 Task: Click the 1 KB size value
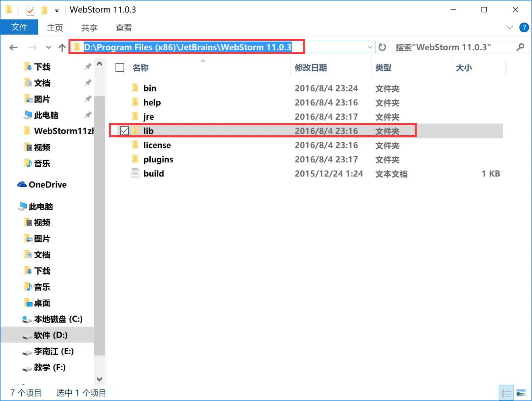491,174
